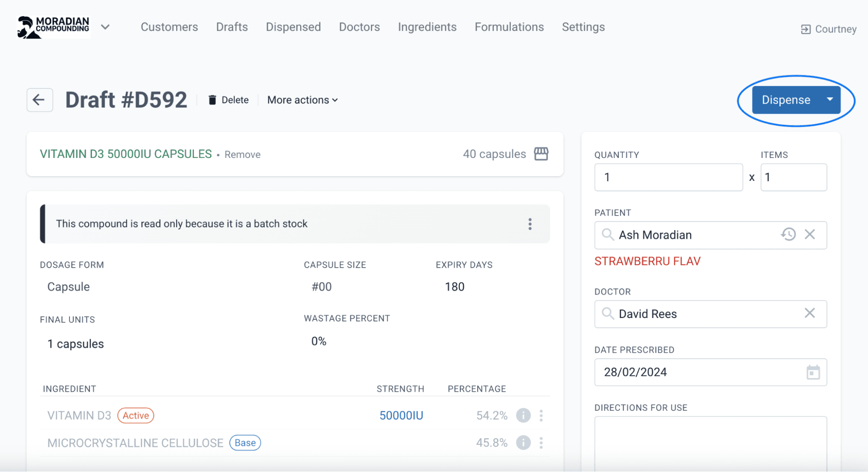Expand the More actions dropdown
The width and height of the screenshot is (868, 472).
(303, 100)
